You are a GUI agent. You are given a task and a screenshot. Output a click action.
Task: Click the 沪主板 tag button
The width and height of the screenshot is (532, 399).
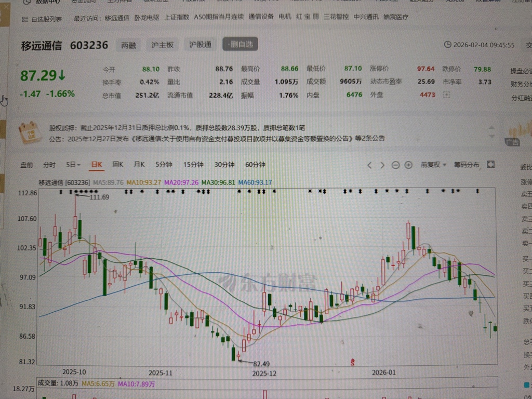coord(162,45)
